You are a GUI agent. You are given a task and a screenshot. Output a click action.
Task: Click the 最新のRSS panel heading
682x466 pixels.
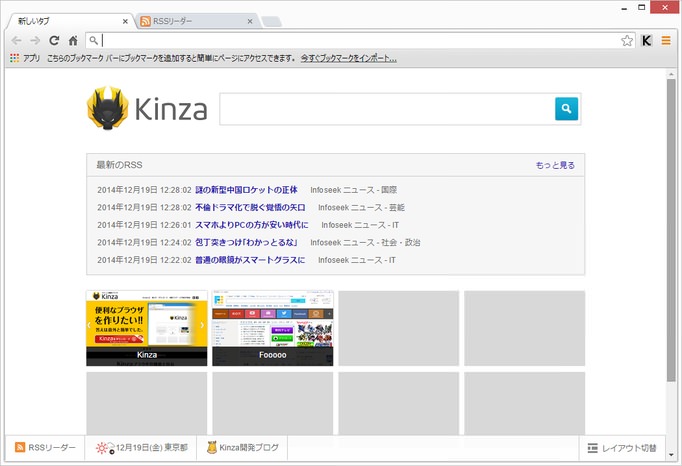click(119, 165)
